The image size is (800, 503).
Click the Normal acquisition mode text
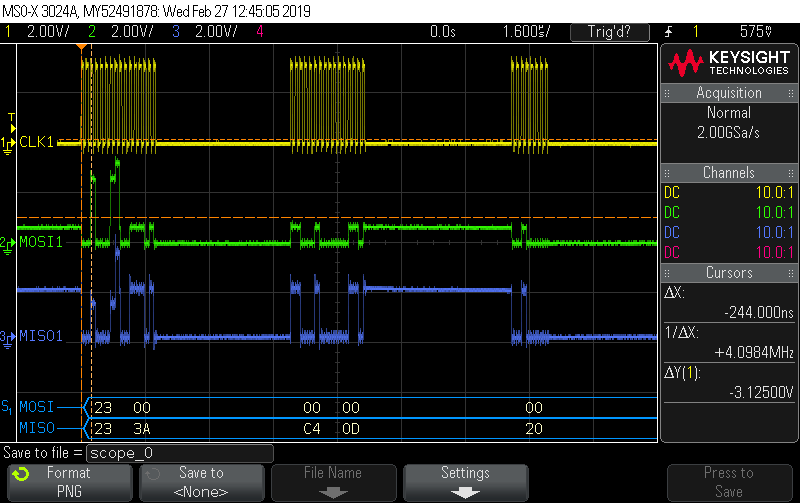click(729, 113)
